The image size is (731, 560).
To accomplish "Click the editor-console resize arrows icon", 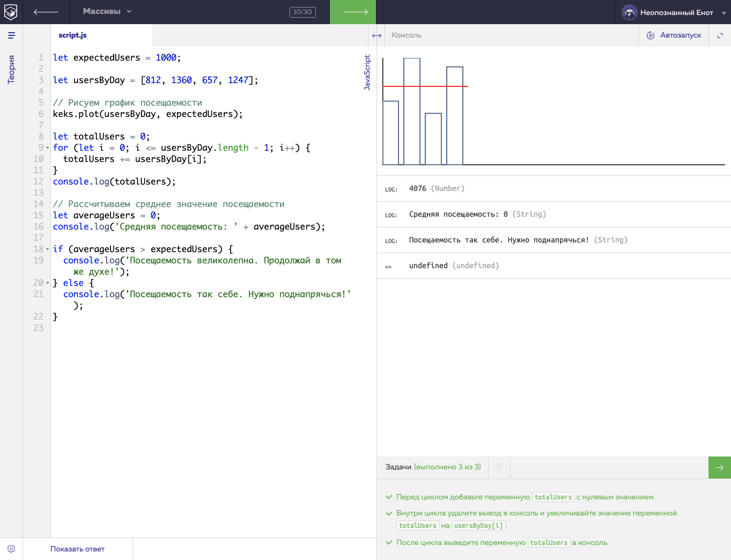I will point(376,35).
